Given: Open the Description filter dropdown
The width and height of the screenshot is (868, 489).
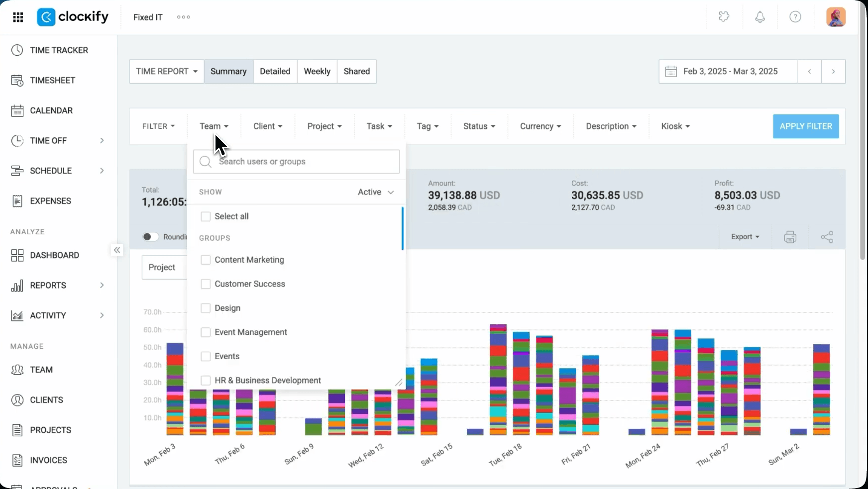Looking at the screenshot, I should click(611, 126).
